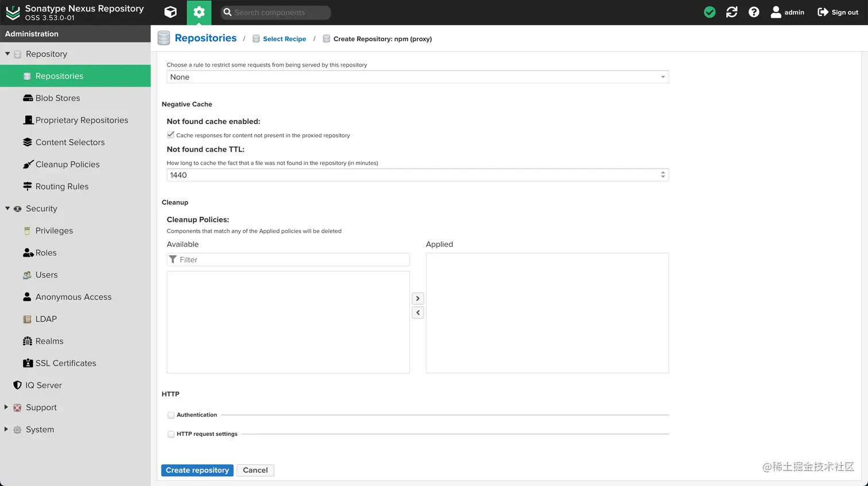Open the routing rule None dropdown
Image resolution: width=868 pixels, height=486 pixels.
tap(417, 77)
